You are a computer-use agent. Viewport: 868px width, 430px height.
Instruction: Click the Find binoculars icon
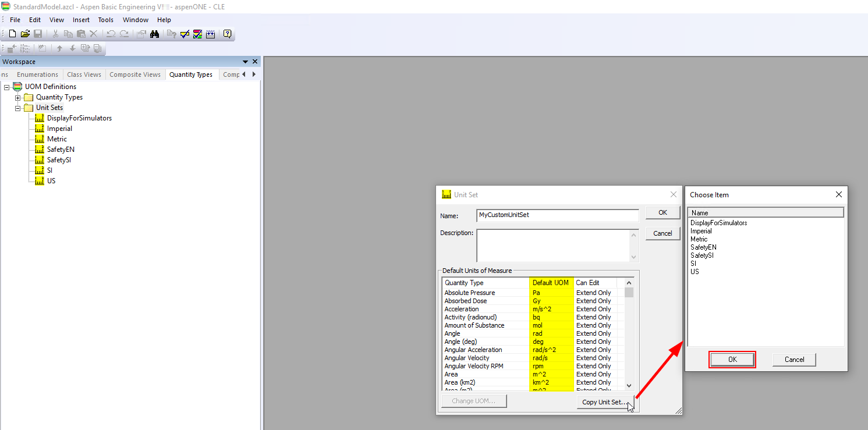click(x=154, y=34)
